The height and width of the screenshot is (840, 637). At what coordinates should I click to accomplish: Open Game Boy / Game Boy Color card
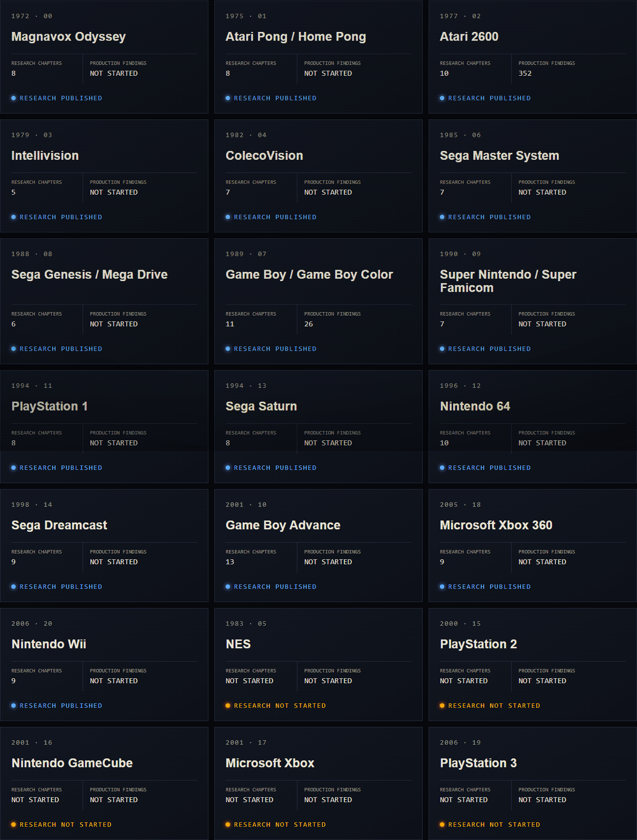point(318,301)
